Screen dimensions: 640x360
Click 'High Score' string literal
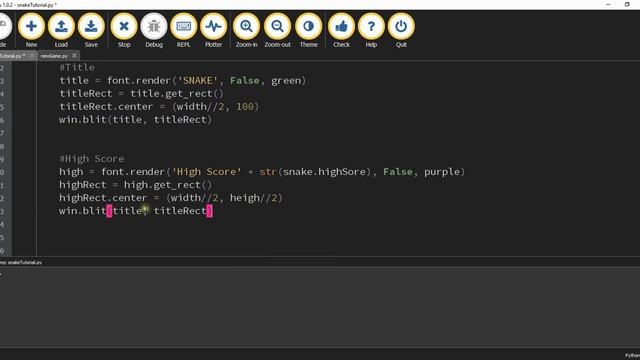pyautogui.click(x=207, y=172)
